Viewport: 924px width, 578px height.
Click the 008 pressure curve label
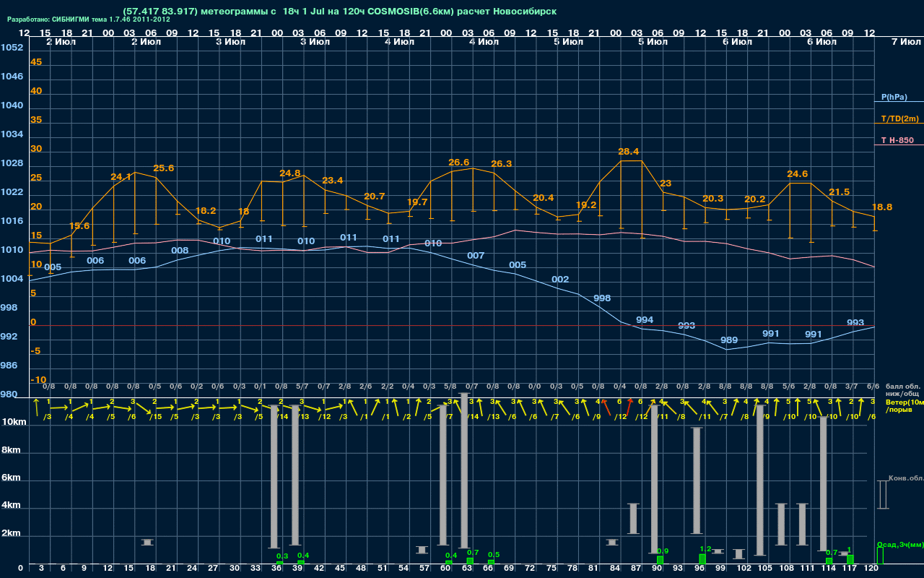pos(180,251)
